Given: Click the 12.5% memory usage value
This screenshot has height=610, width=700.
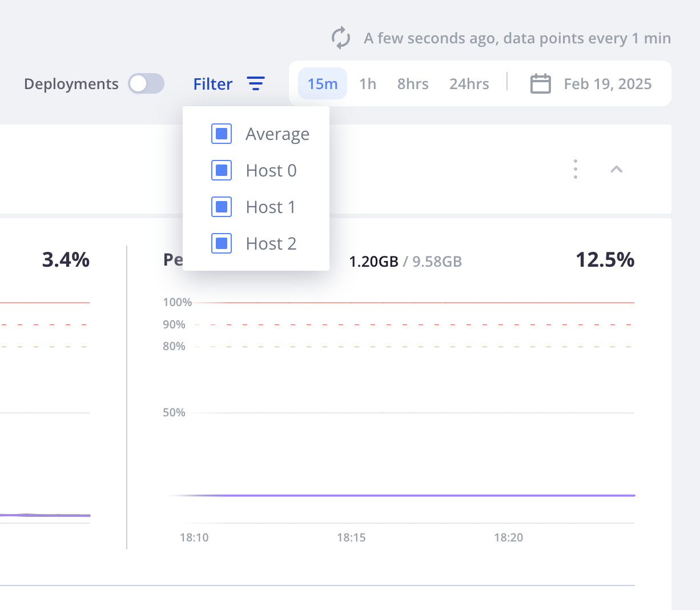Looking at the screenshot, I should click(605, 260).
